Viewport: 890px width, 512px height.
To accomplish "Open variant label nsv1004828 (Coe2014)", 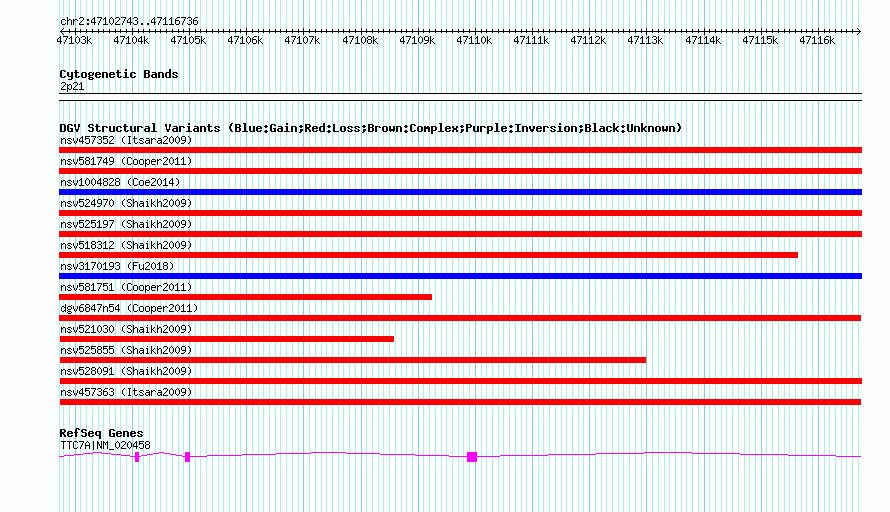I will pyautogui.click(x=120, y=182).
